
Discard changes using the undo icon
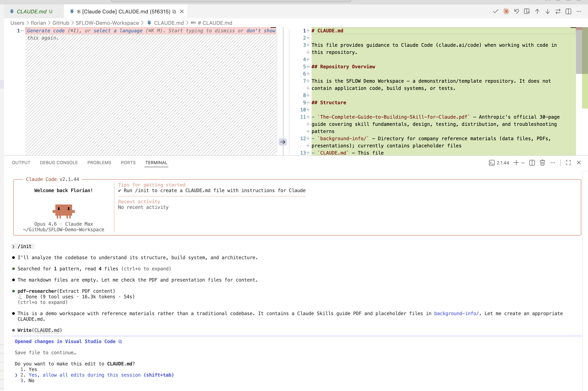516,11
